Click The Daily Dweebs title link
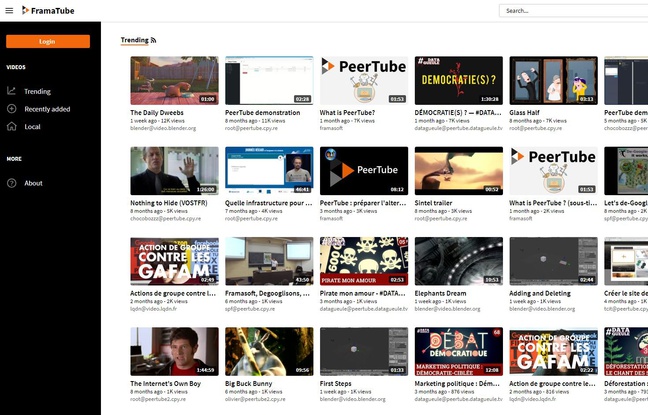Viewport: 648px width, 415px height. (157, 112)
